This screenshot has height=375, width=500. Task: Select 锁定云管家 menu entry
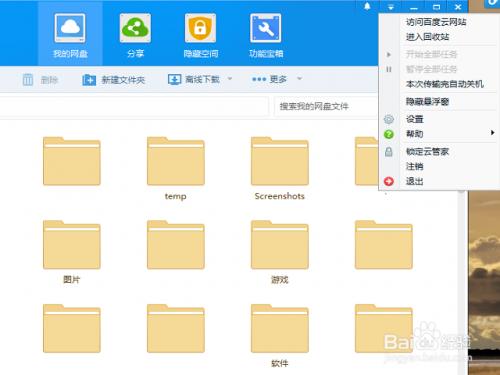click(x=427, y=152)
